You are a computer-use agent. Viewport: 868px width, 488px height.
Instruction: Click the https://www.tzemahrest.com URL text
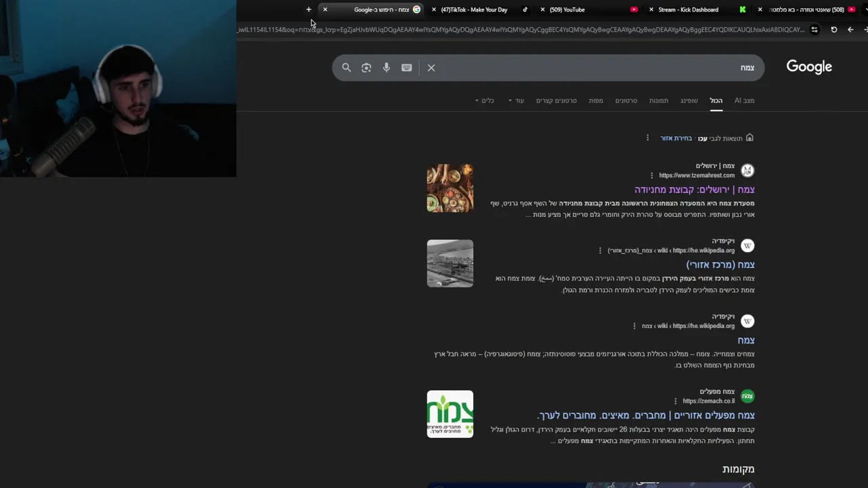696,176
